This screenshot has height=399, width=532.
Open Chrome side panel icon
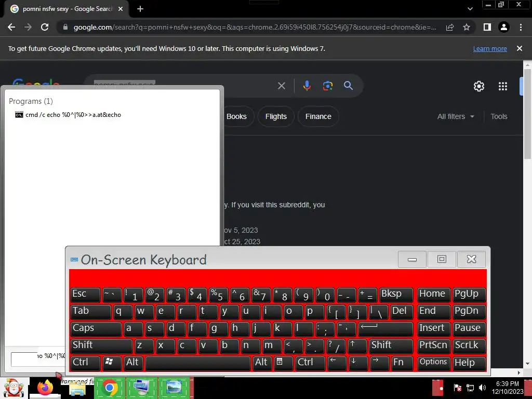[x=487, y=27]
